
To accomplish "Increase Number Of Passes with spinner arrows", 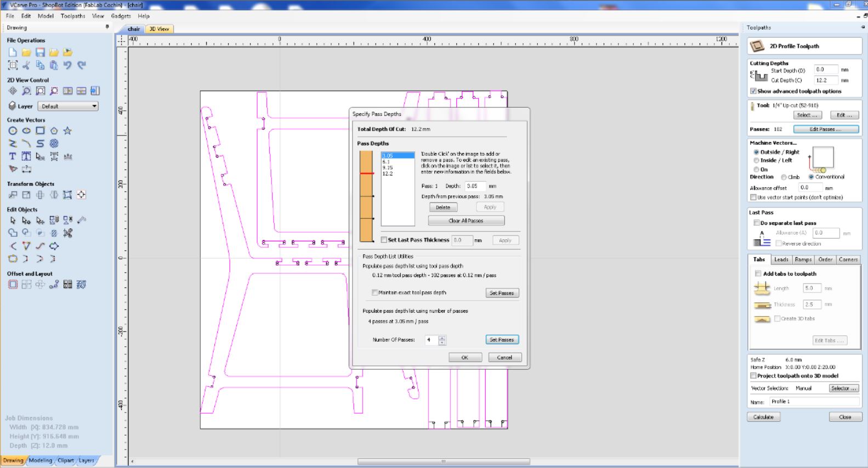I will (x=442, y=337).
